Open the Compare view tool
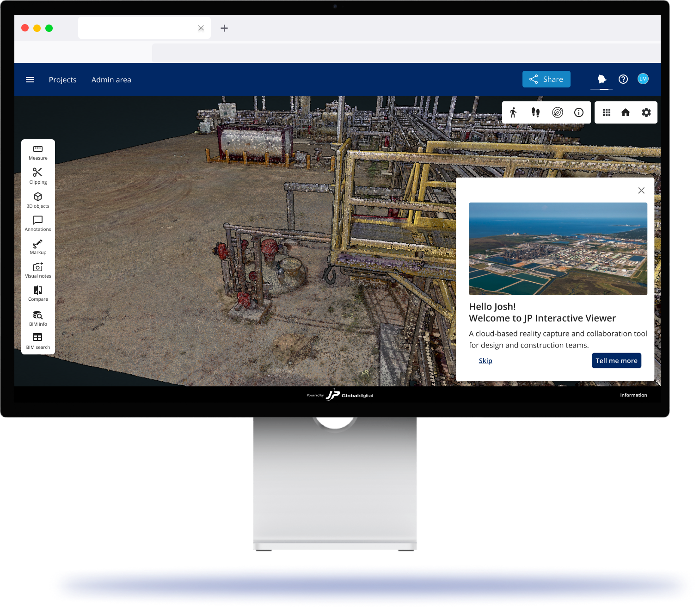The image size is (700, 608). (x=38, y=293)
